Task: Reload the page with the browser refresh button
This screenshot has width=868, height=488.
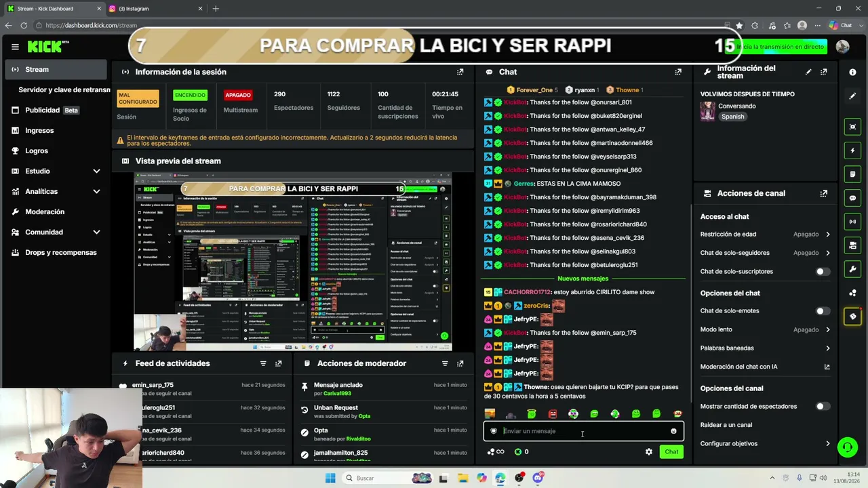Action: [24, 26]
